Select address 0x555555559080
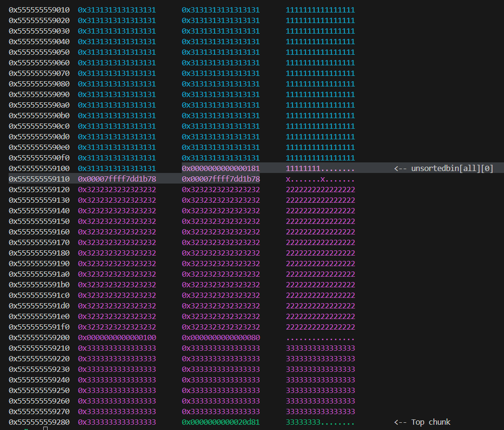Viewport: 504px width, 430px height. [39, 84]
